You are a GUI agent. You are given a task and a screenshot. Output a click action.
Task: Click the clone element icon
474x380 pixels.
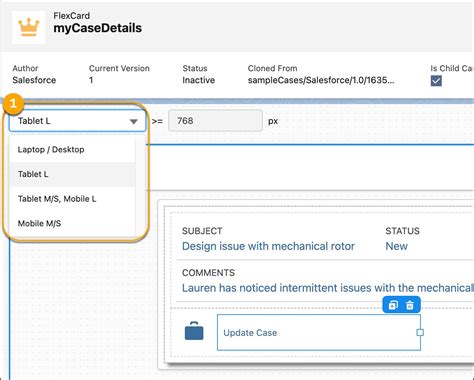coord(393,305)
